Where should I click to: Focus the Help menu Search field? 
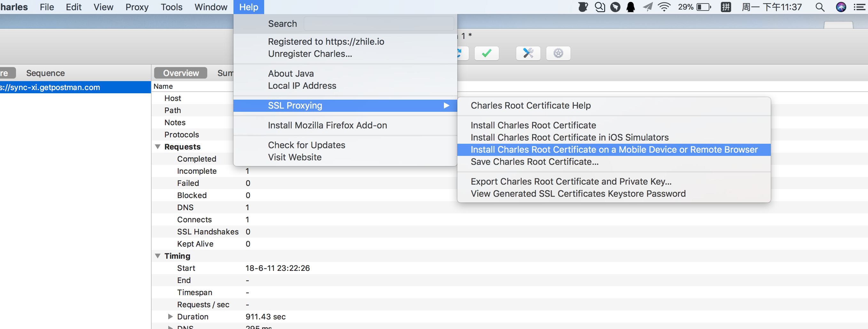coord(378,24)
